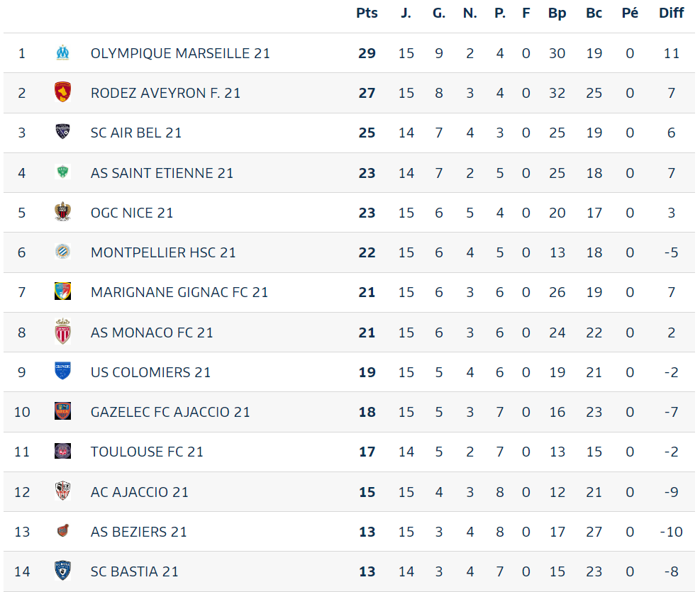The width and height of the screenshot is (700, 592).
Task: Select the US Colomiers blue shield
Action: point(63,372)
